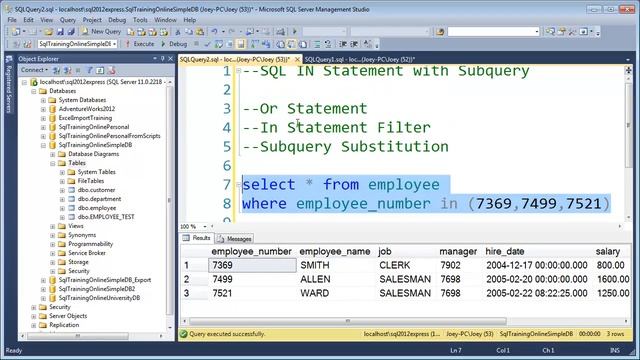Click the Save All icon
The width and height of the screenshot is (640, 360).
pos(71,32)
